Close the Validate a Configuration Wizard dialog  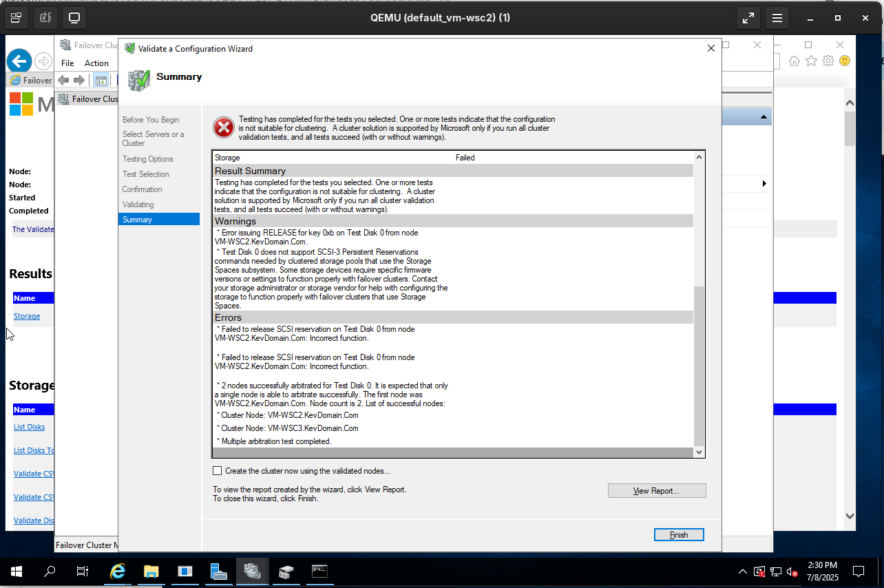(711, 48)
